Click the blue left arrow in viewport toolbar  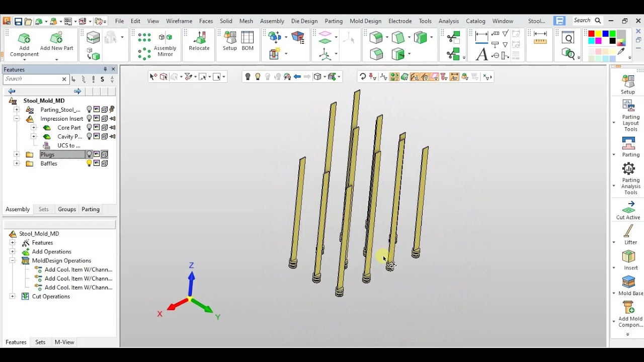click(297, 77)
